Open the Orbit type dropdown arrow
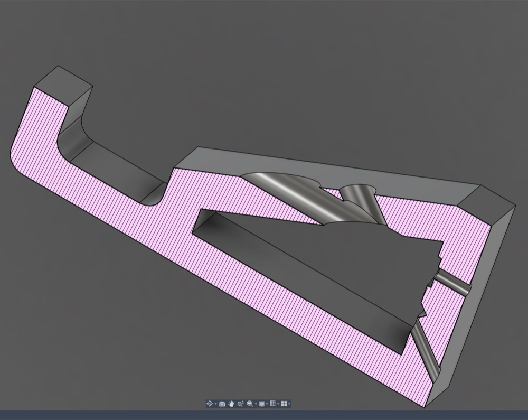 pos(215,404)
